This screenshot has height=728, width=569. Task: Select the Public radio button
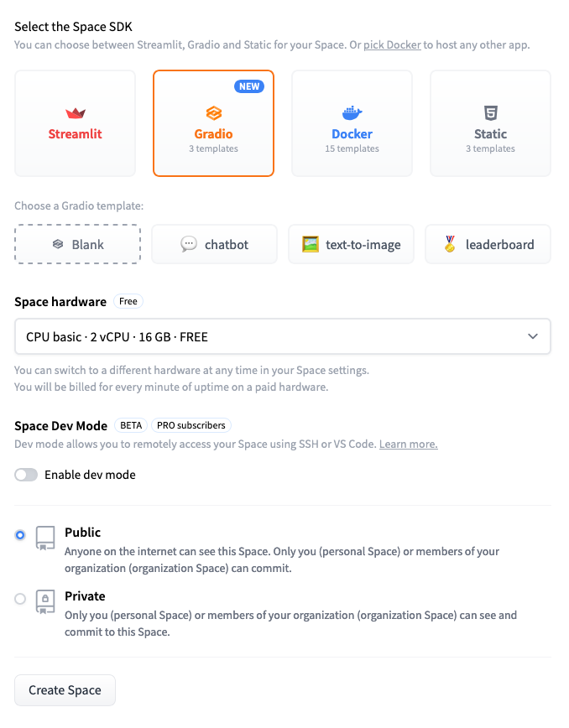20,535
